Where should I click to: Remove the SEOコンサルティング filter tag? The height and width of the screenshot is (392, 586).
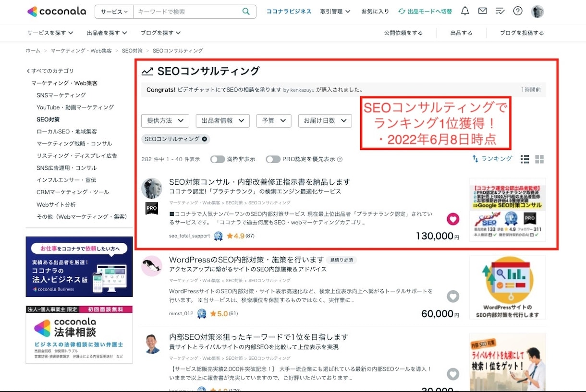coord(205,139)
